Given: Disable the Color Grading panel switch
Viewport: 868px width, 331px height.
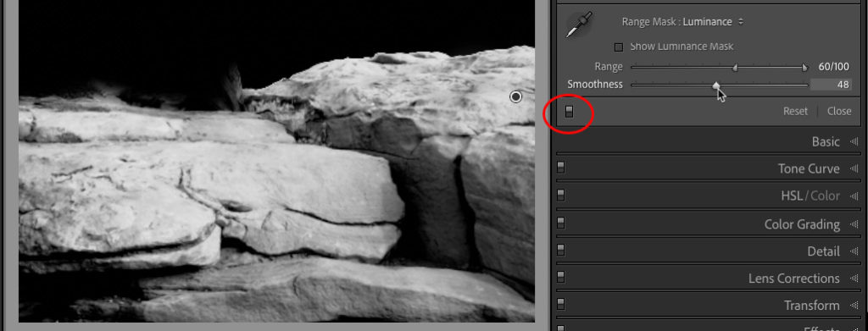Looking at the screenshot, I should click(x=561, y=223).
